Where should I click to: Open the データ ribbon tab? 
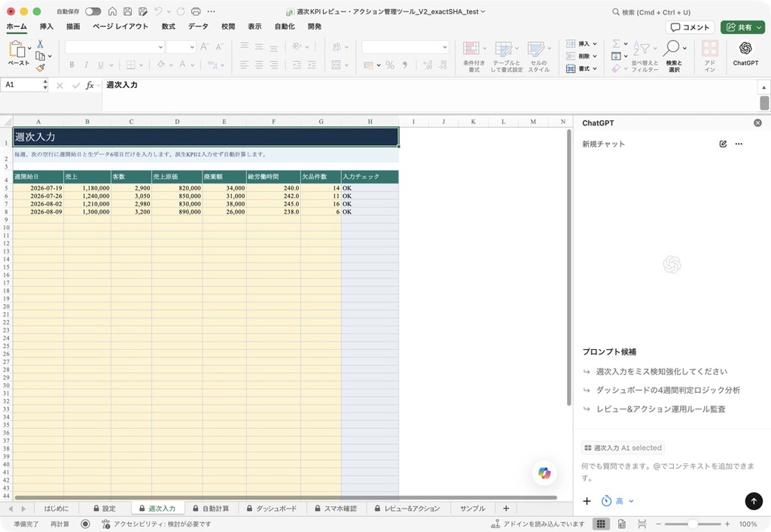[x=198, y=26]
